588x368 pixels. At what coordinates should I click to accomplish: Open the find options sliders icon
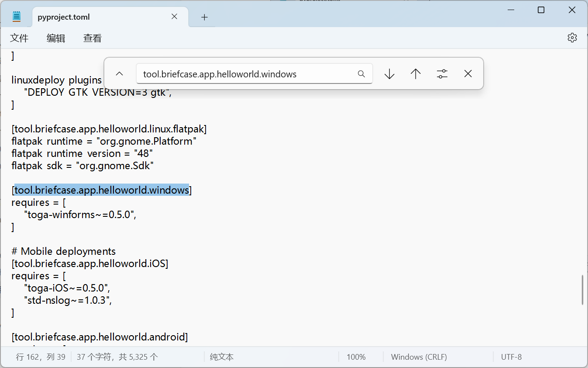442,74
